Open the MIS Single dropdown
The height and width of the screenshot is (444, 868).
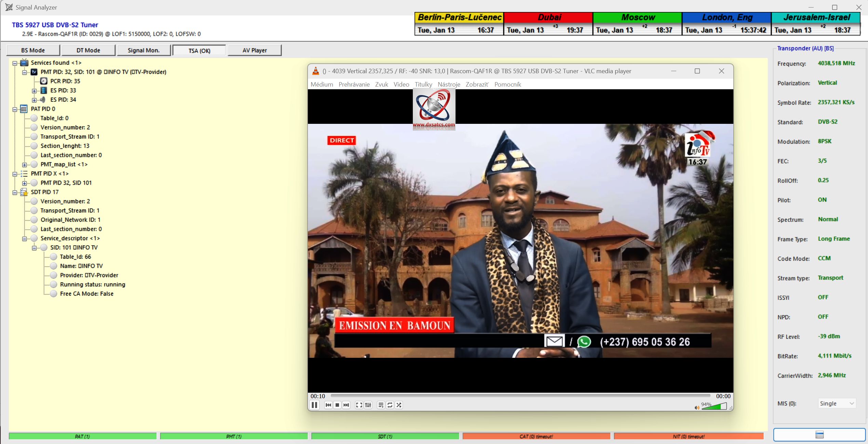837,403
